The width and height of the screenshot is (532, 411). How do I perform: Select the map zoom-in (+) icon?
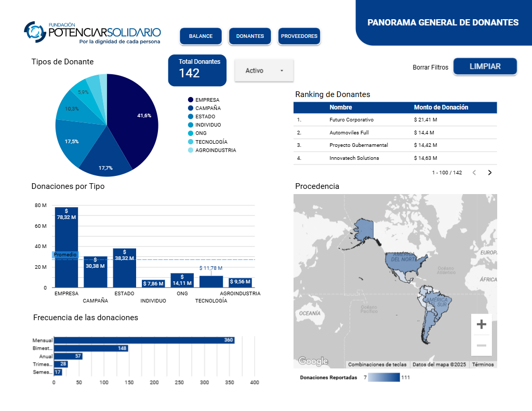481,323
